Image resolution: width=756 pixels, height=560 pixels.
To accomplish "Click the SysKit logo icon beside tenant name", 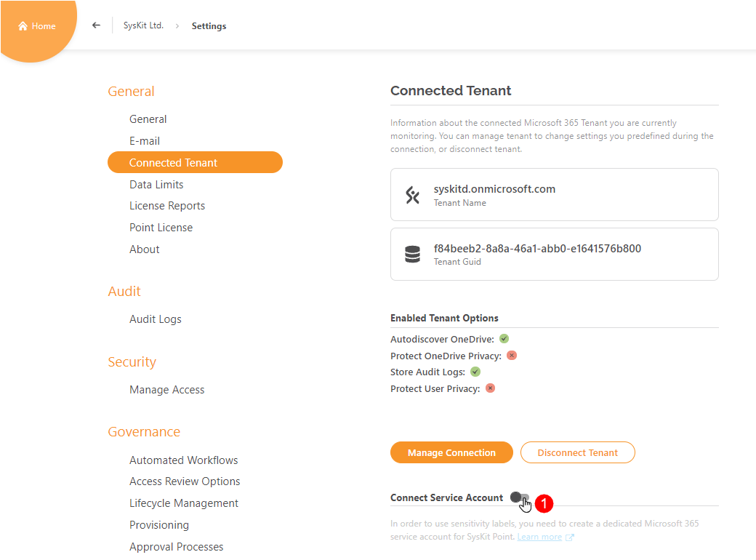I will coord(412,195).
